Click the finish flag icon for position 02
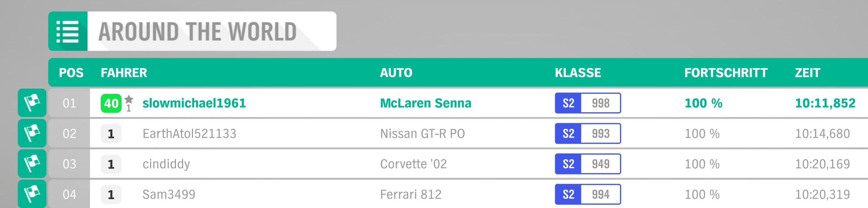868x208 pixels. tap(32, 133)
